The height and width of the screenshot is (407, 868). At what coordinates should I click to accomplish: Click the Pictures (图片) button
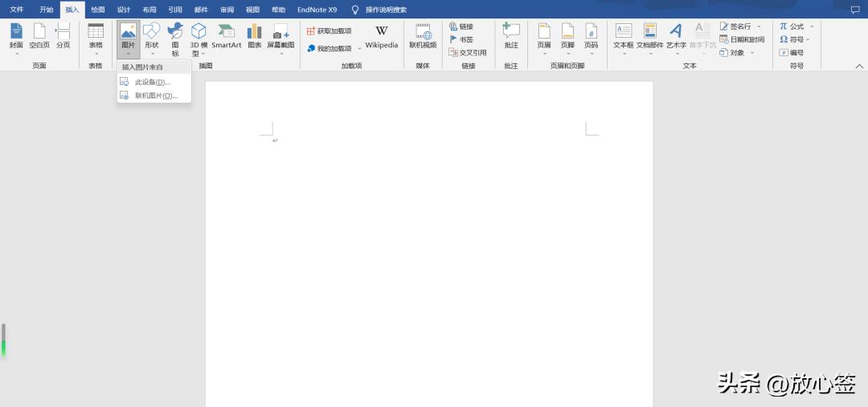pyautogui.click(x=129, y=39)
